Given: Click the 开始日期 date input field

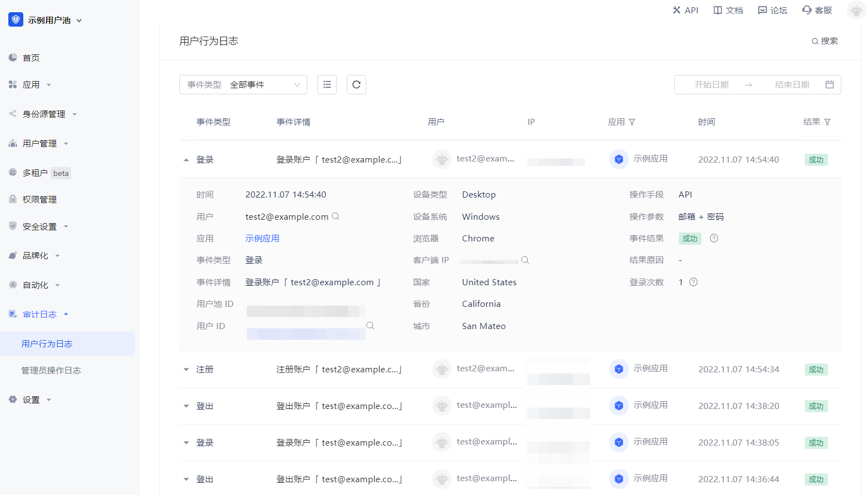Looking at the screenshot, I should (x=711, y=85).
